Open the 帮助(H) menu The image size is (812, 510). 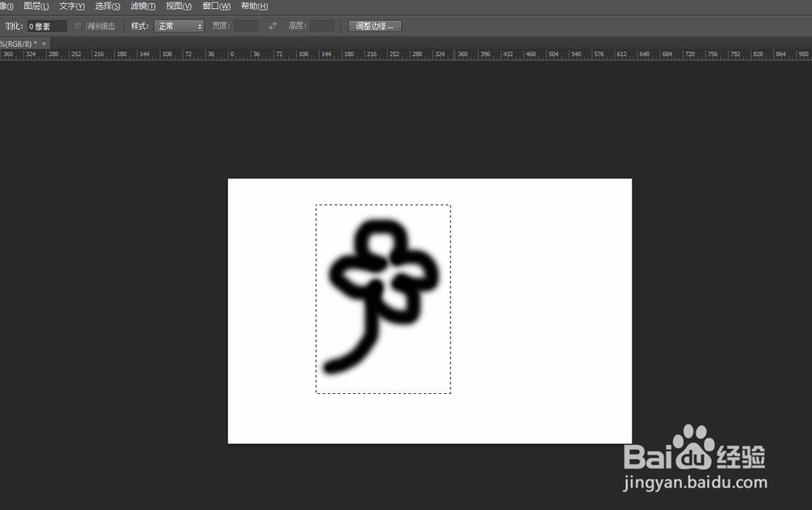point(254,6)
